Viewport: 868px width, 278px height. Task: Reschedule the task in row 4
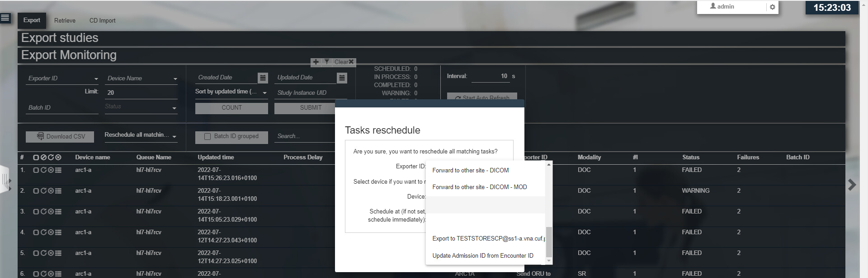point(43,232)
